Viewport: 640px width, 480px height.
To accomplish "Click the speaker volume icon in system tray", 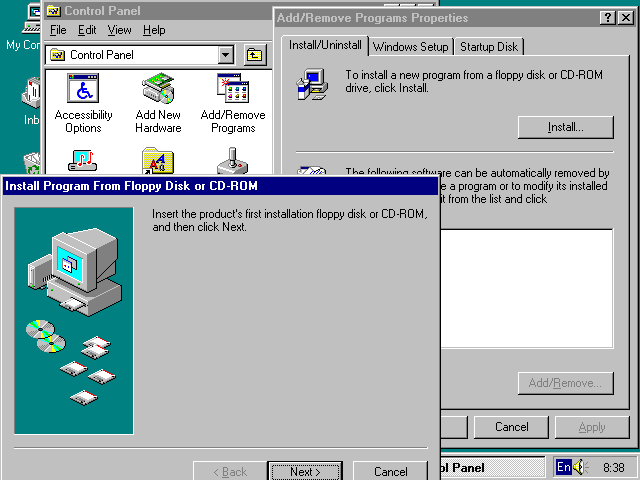I will tap(581, 467).
